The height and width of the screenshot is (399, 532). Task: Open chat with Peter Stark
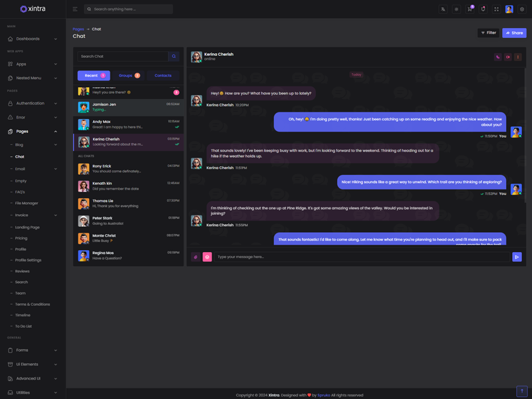tap(128, 221)
